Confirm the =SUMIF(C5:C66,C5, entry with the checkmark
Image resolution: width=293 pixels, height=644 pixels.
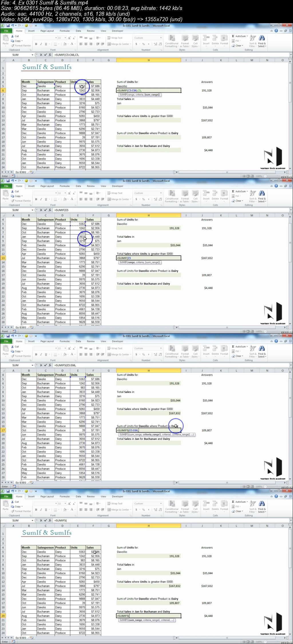pos(45,55)
